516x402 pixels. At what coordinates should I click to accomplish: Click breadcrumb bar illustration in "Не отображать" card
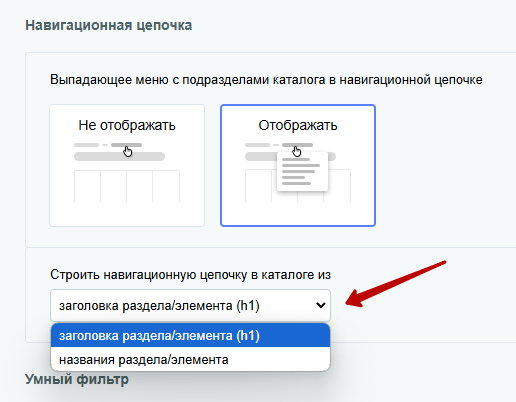point(108,145)
